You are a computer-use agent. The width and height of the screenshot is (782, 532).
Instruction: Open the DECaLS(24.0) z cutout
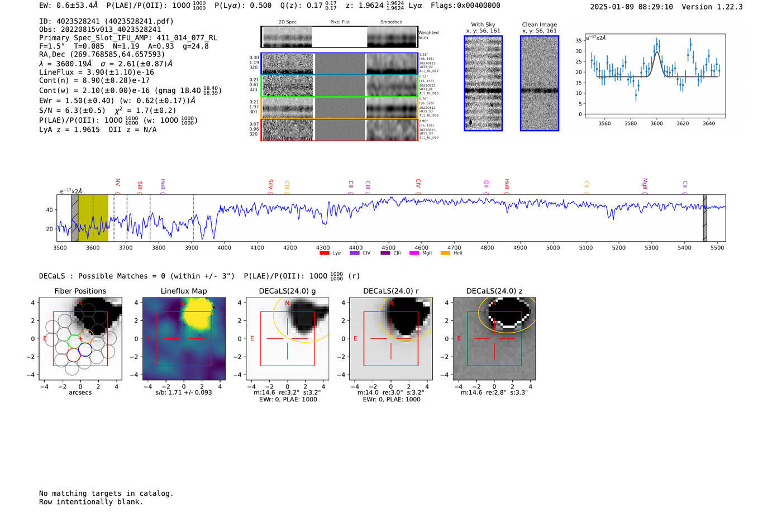point(494,339)
